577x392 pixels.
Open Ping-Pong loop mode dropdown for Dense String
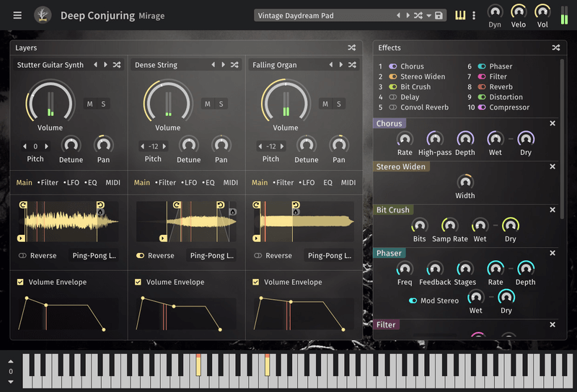click(211, 255)
